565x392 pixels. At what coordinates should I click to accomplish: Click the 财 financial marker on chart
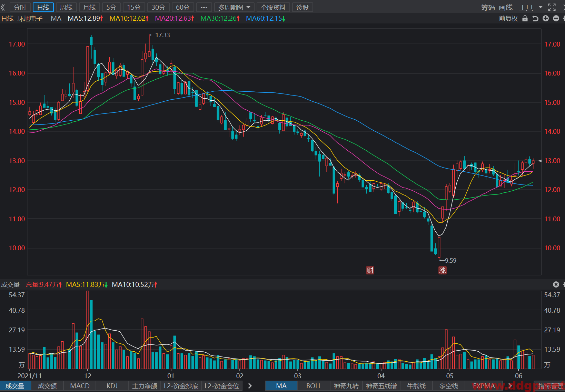370,270
